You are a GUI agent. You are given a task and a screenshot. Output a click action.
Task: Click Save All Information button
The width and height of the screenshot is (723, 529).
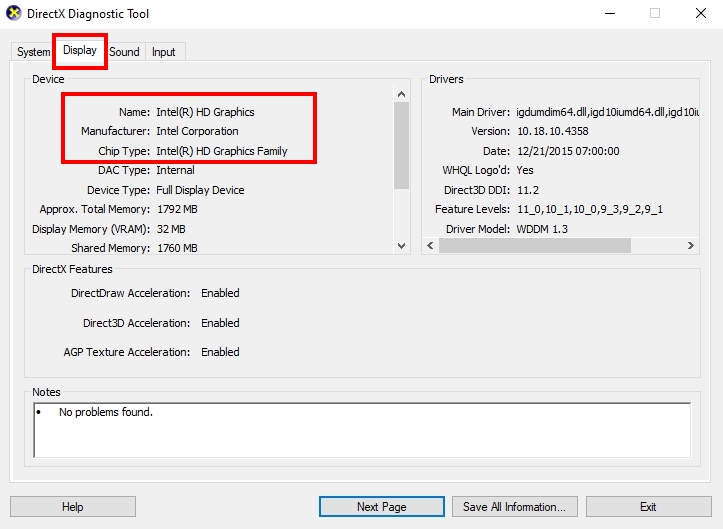pyautogui.click(x=515, y=506)
